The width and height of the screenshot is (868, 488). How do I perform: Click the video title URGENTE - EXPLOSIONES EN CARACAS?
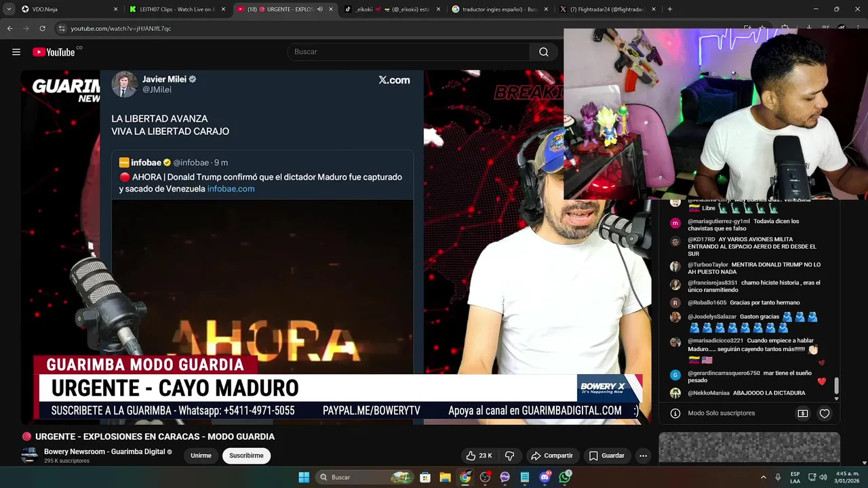(155, 436)
